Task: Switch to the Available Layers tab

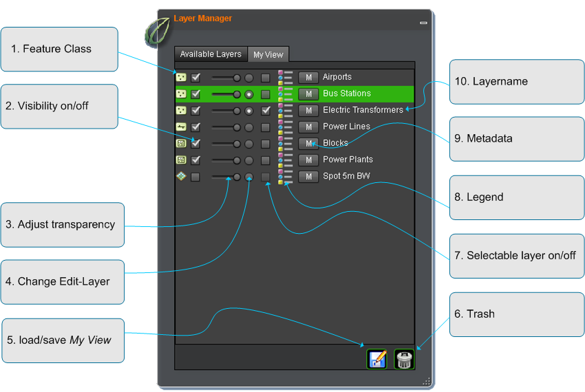Action: point(211,54)
